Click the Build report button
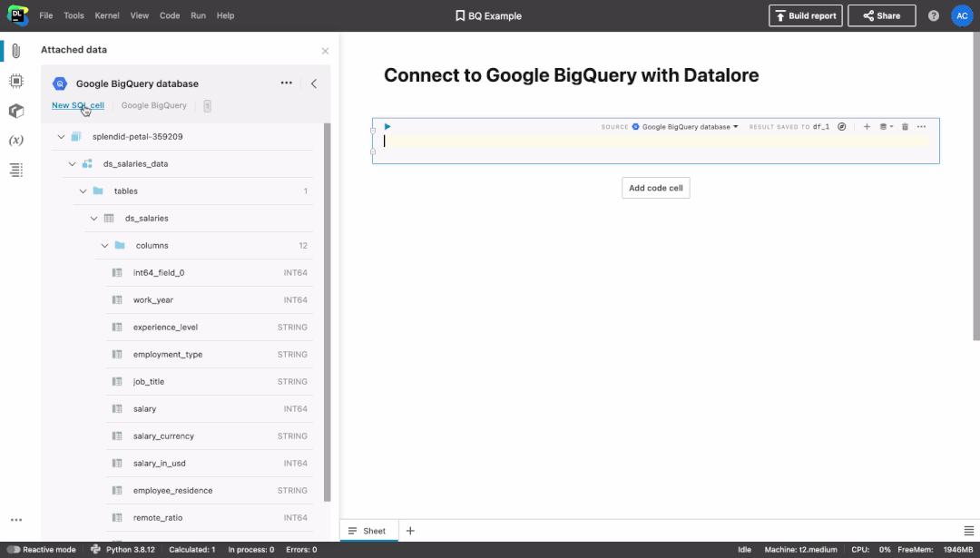980x558 pixels. click(x=806, y=15)
